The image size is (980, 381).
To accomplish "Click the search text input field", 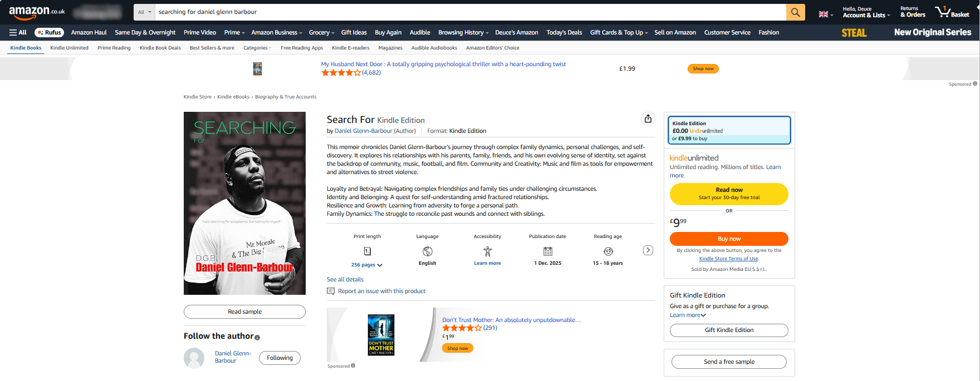I will click(x=471, y=12).
